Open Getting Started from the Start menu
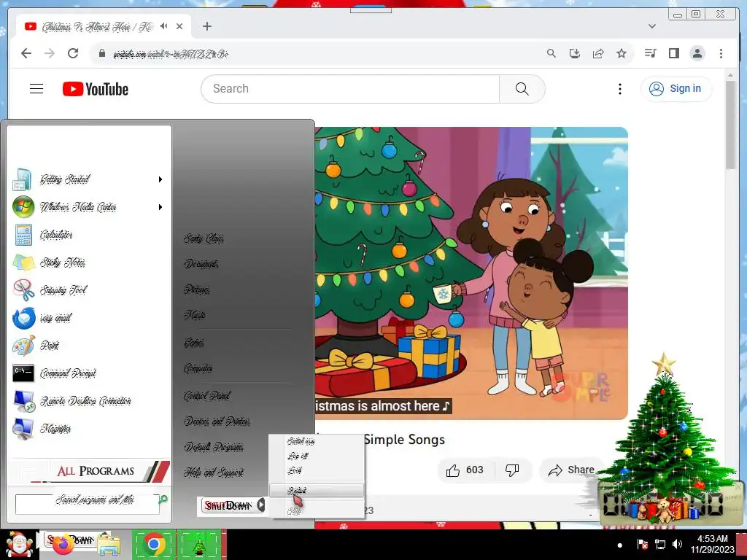 (x=88, y=179)
